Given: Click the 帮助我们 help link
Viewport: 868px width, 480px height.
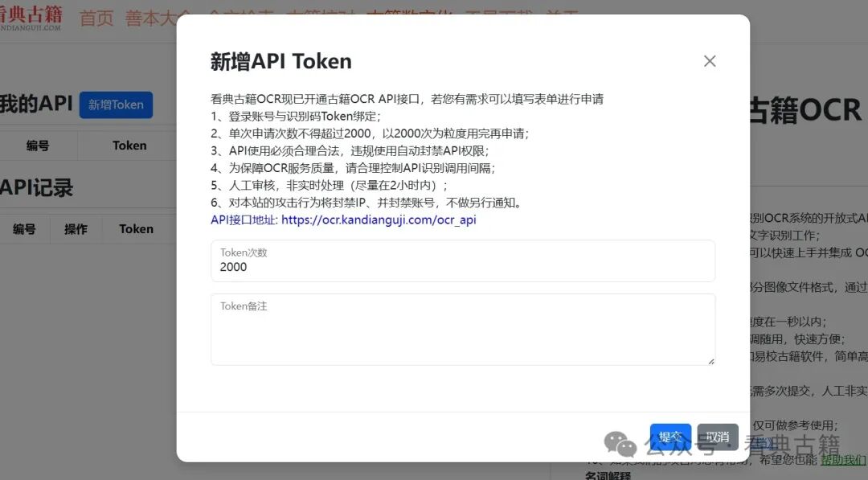Looking at the screenshot, I should pyautogui.click(x=841, y=460).
